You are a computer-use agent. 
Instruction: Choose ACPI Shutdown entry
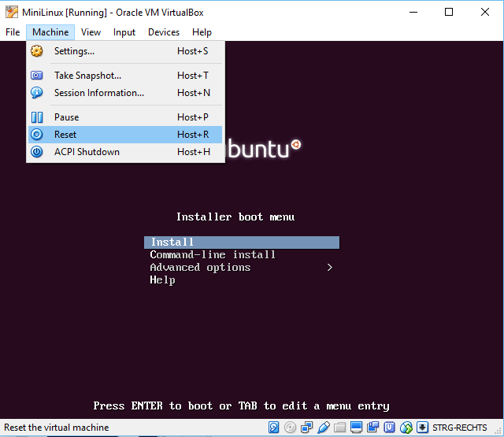pos(125,152)
